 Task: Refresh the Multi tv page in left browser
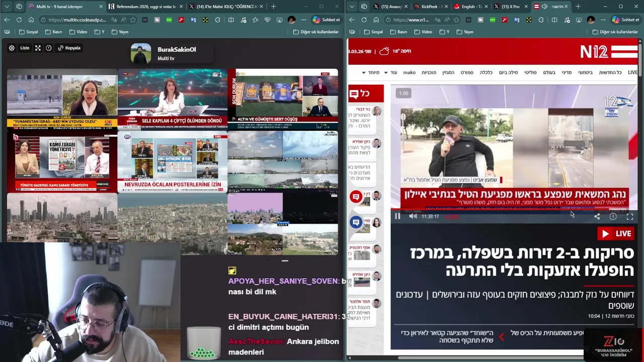coord(19,20)
